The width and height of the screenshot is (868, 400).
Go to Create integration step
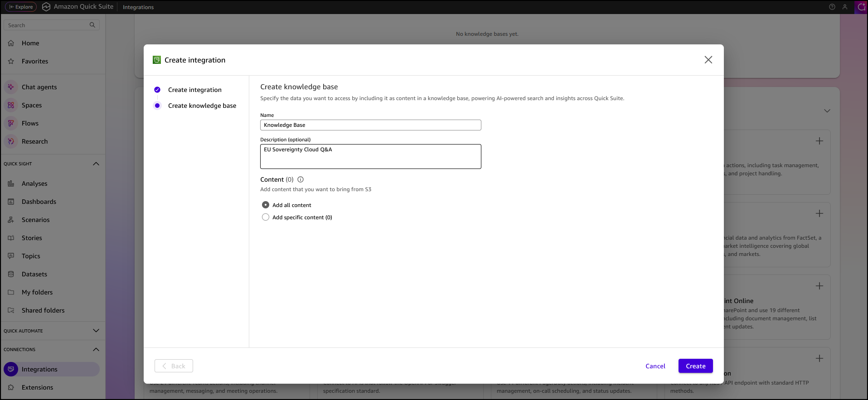coord(194,90)
